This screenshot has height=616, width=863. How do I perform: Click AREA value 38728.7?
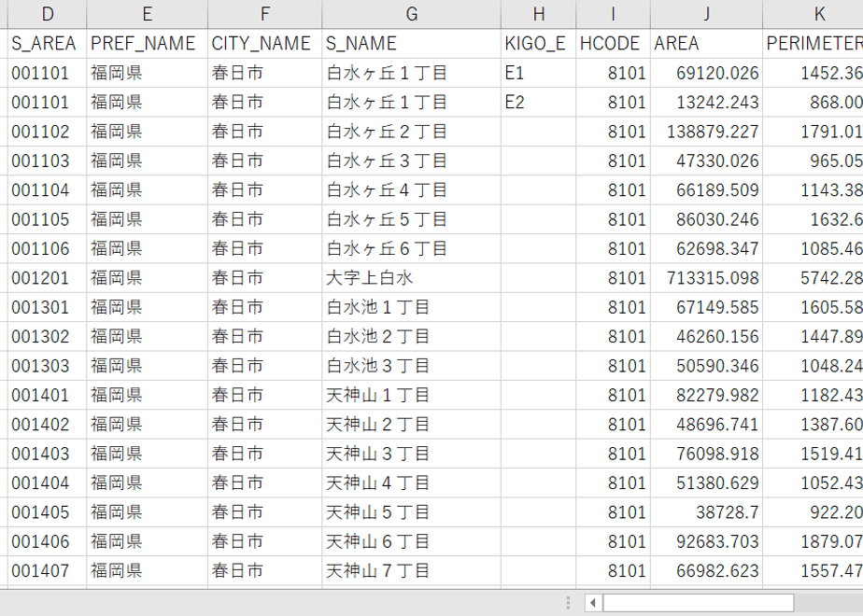[x=706, y=512]
